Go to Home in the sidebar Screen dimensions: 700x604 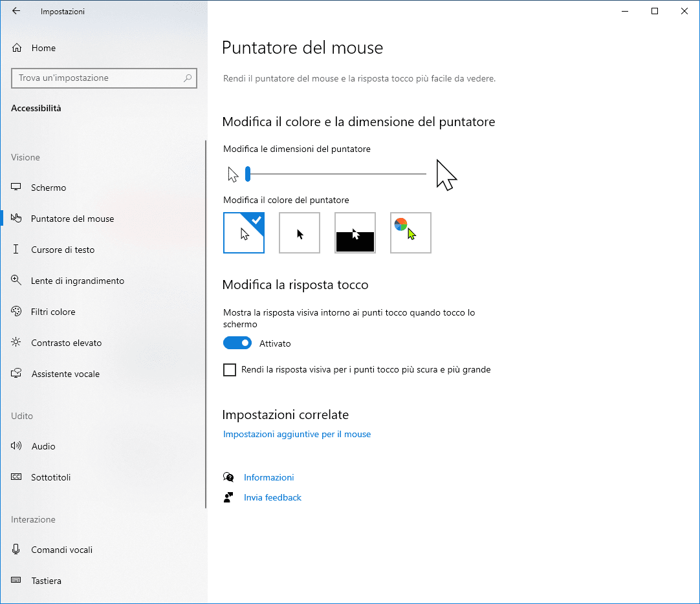coord(43,48)
